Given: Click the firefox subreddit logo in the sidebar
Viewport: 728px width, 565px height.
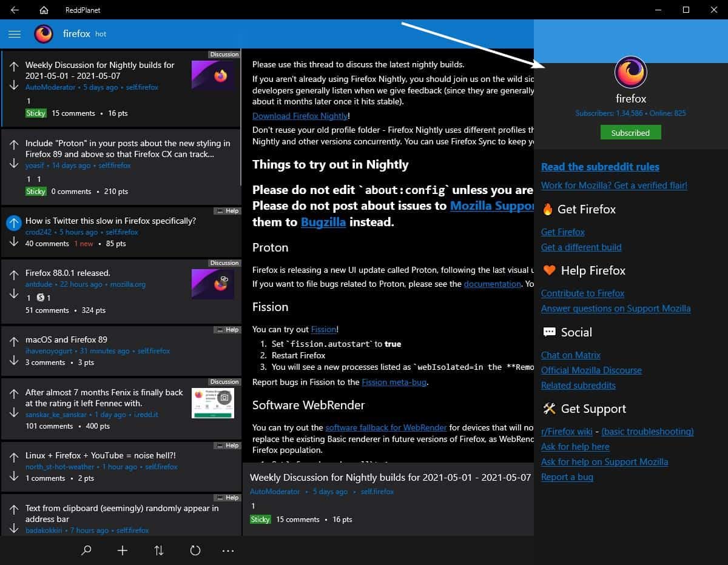Looking at the screenshot, I should coord(631,72).
